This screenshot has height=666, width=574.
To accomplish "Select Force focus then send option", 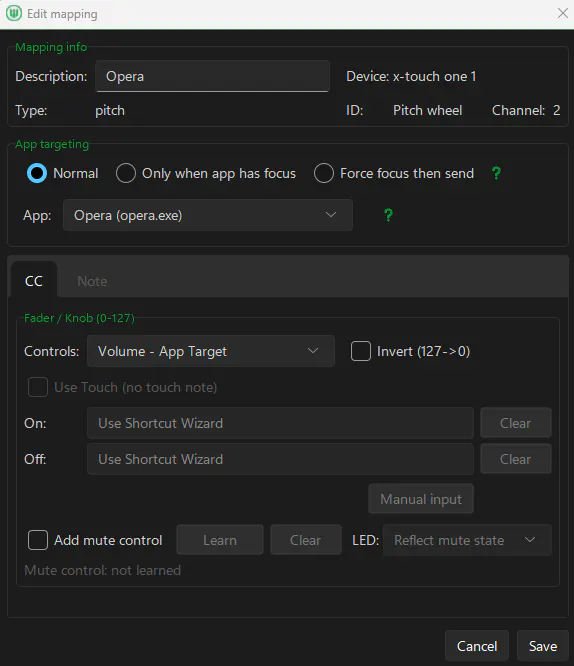I will click(324, 173).
